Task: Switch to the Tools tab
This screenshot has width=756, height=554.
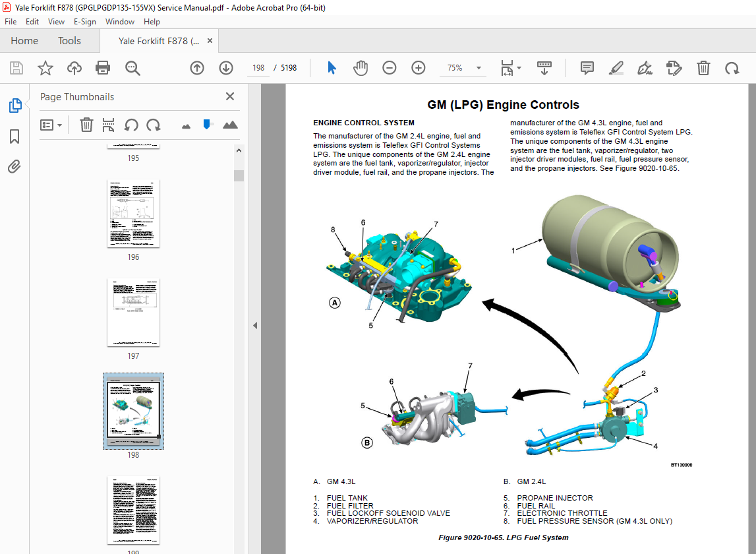Action: [69, 40]
